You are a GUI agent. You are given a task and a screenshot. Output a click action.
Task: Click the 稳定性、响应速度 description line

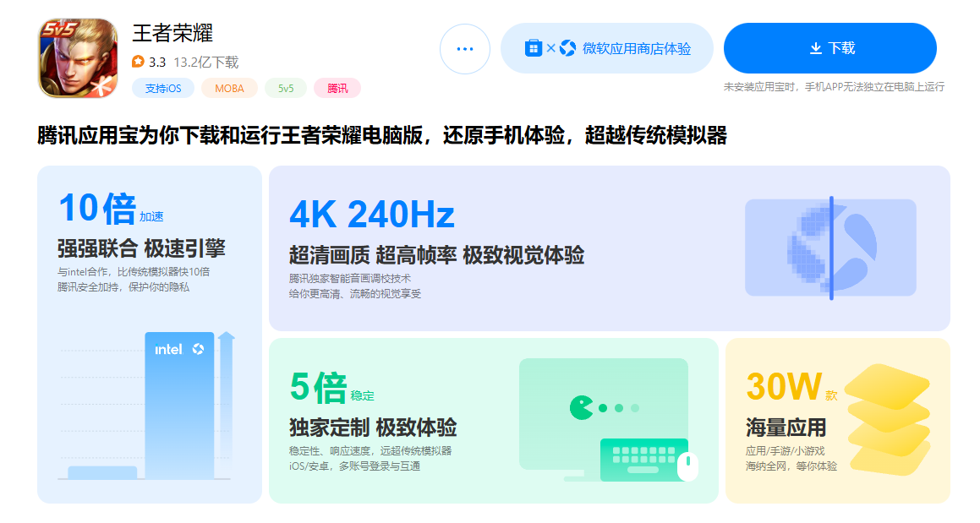370,450
